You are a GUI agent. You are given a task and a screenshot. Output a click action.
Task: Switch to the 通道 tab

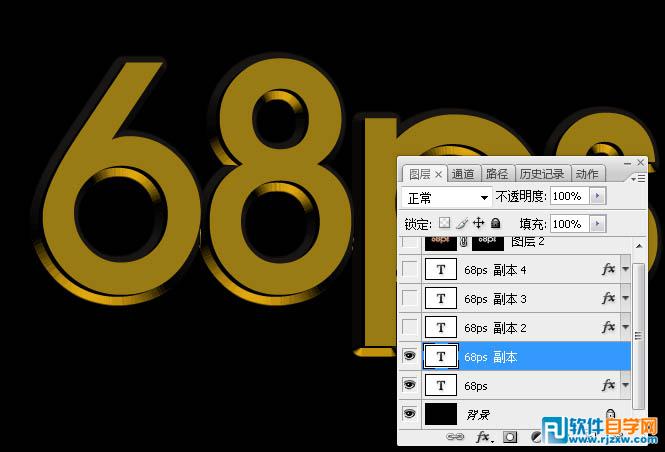coord(463,174)
